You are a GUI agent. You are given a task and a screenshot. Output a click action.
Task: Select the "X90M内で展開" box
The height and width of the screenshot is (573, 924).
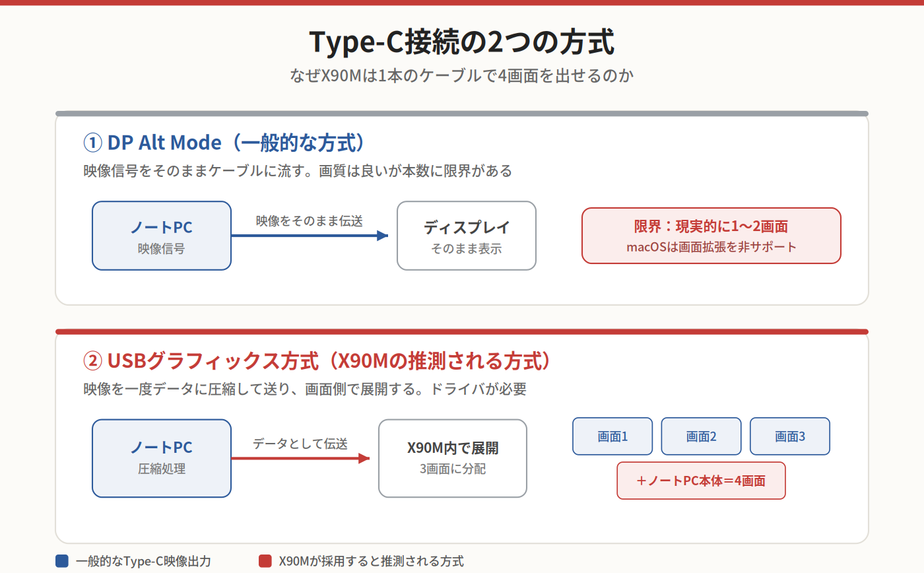[x=453, y=458]
